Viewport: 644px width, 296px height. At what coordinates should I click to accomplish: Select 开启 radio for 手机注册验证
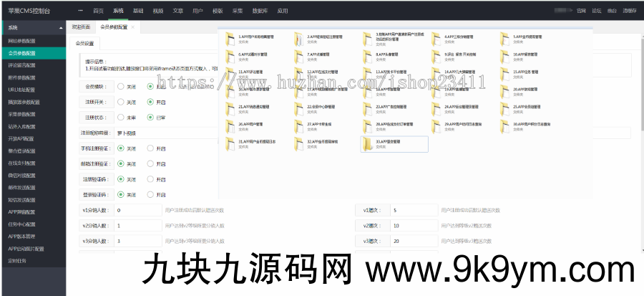click(x=150, y=148)
